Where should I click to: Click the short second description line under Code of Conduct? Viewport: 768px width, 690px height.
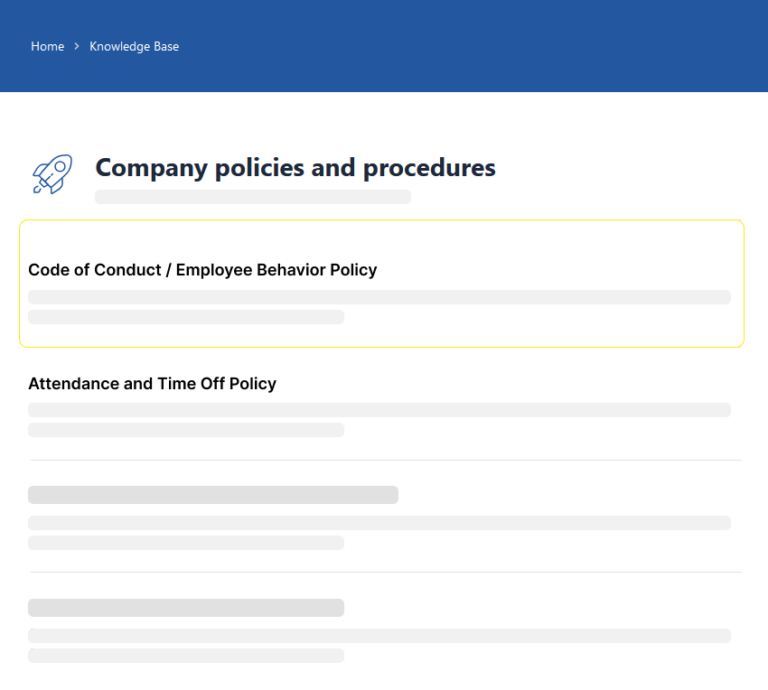tap(186, 317)
